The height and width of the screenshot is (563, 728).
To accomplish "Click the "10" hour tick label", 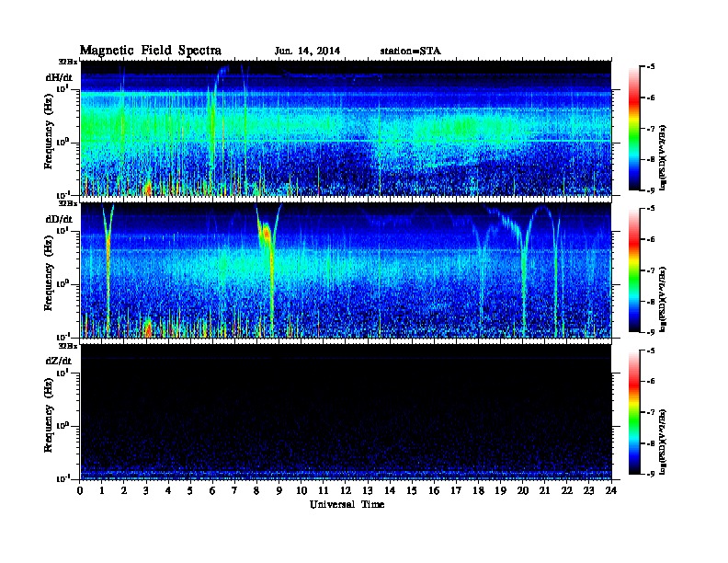I will pyautogui.click(x=301, y=490).
